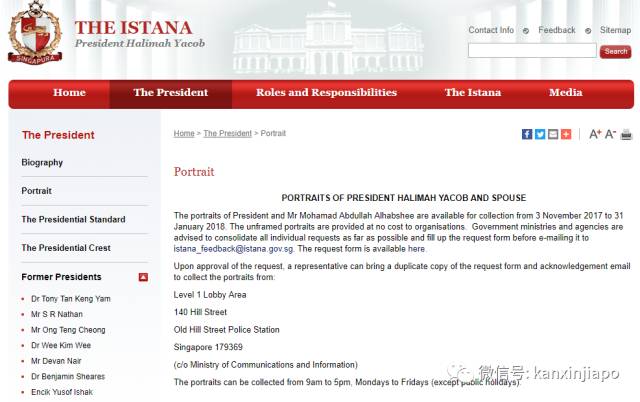
Task: Open the Contact Info link
Action: click(491, 30)
